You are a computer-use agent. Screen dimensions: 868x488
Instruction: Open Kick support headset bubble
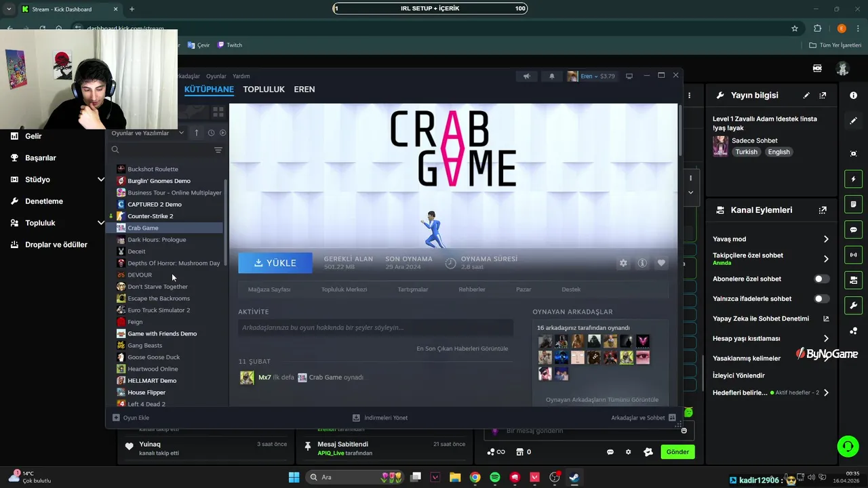coord(848,446)
